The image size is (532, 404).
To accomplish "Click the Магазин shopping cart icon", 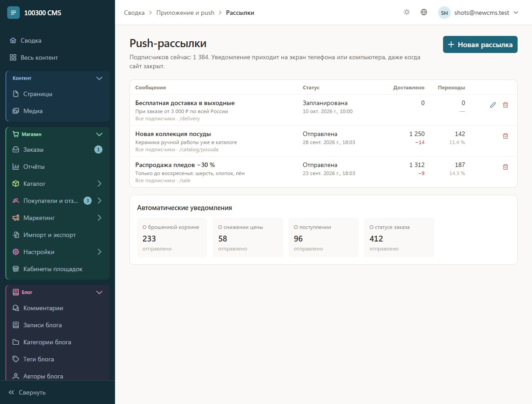I will click(16, 134).
